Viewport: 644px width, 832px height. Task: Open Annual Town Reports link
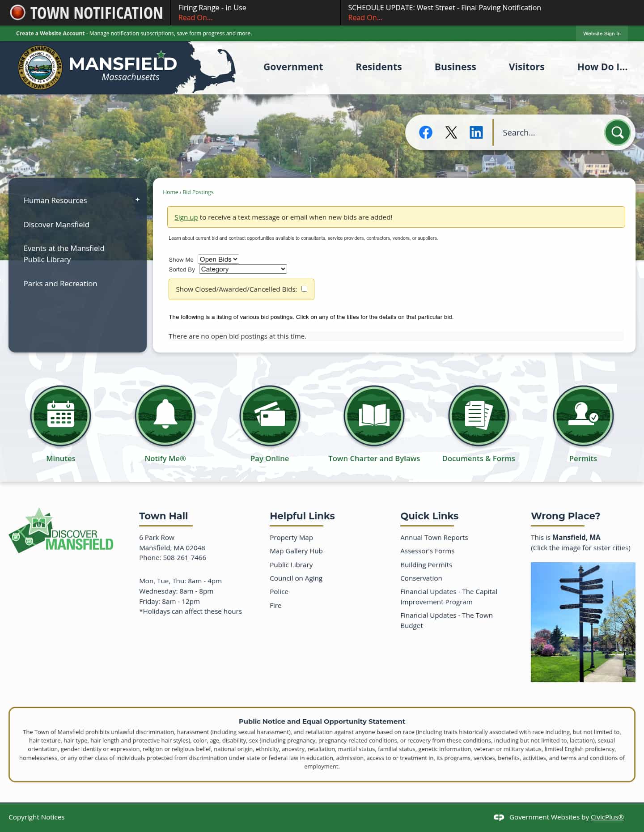434,538
